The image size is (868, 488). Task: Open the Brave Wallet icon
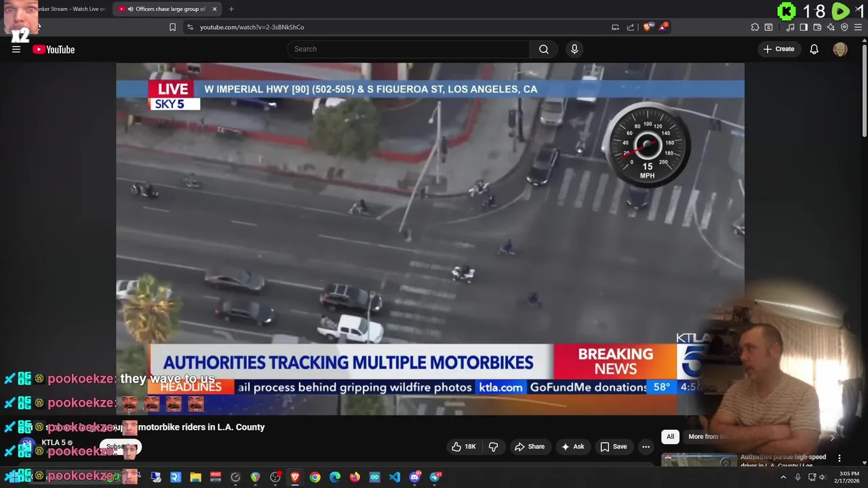(x=817, y=27)
